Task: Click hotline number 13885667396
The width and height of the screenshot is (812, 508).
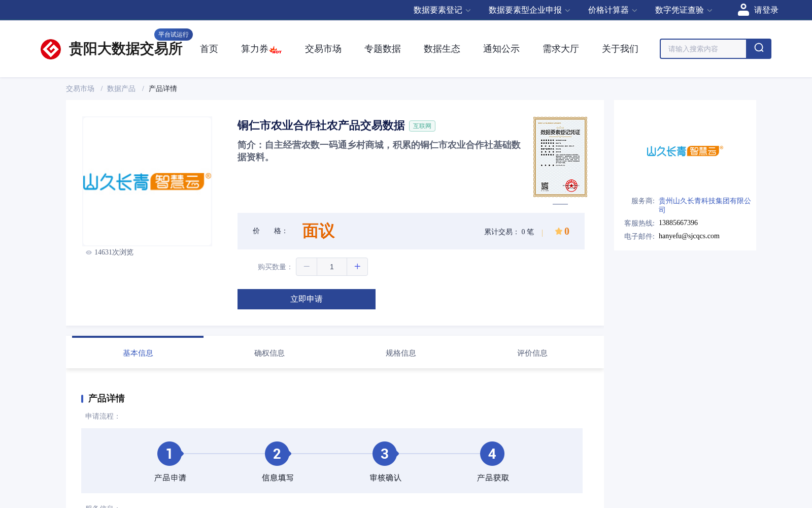Action: point(678,223)
